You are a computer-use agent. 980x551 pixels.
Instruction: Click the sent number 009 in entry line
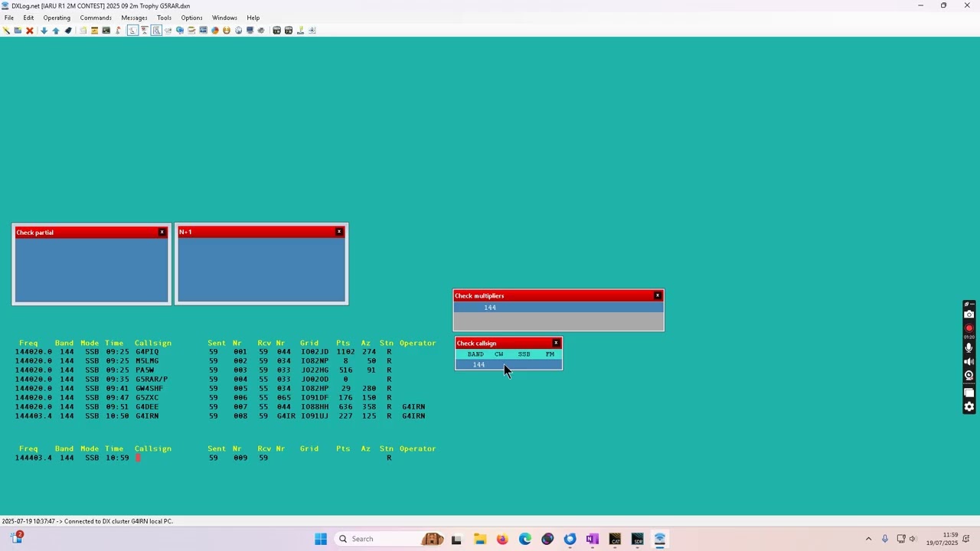pos(240,458)
